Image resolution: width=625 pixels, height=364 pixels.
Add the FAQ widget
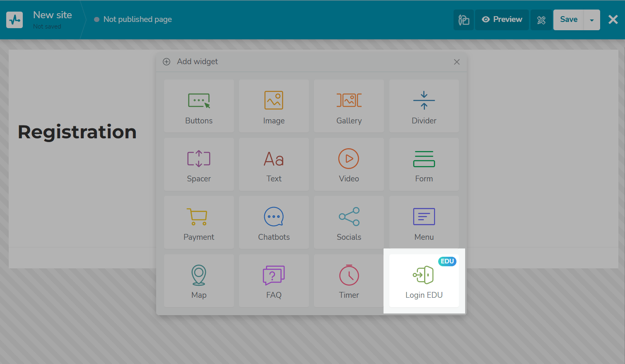click(274, 281)
